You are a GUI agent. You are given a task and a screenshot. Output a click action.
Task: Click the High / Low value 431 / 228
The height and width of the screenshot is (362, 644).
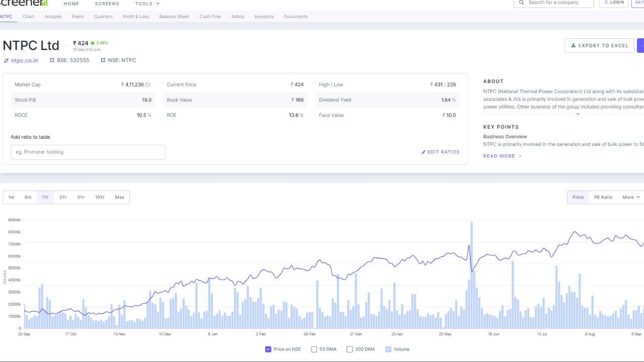(x=443, y=84)
